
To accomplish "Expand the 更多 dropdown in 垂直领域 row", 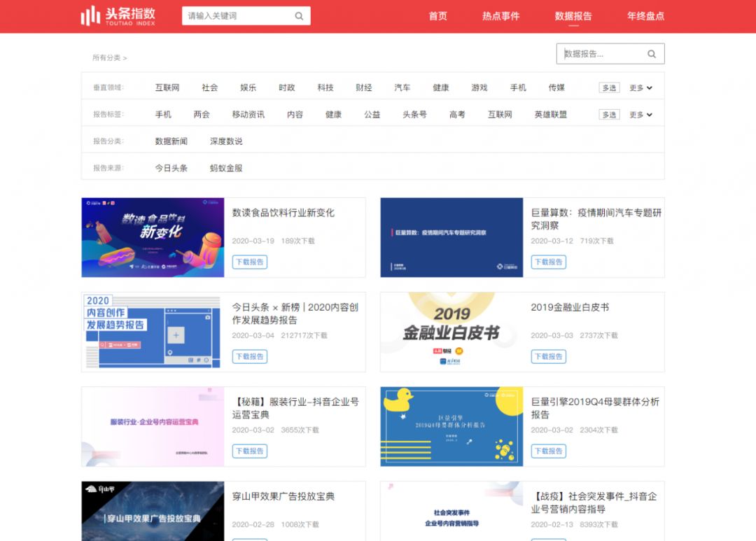I will click(x=640, y=87).
